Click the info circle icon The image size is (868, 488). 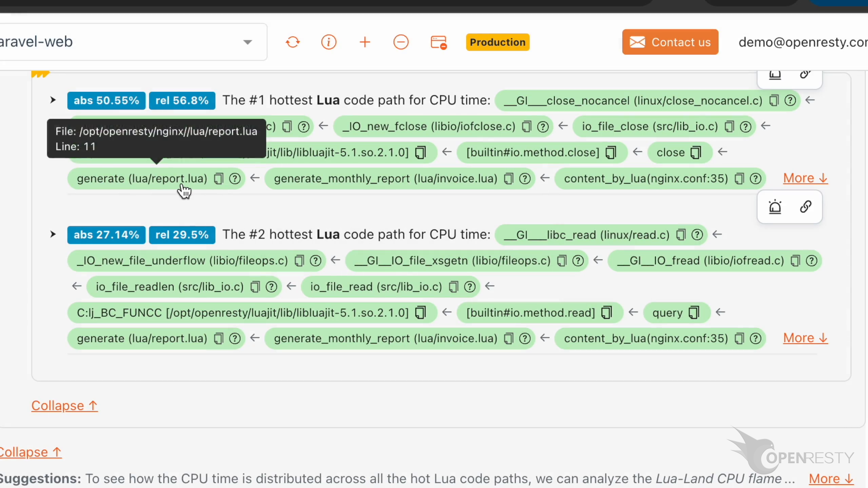(329, 42)
